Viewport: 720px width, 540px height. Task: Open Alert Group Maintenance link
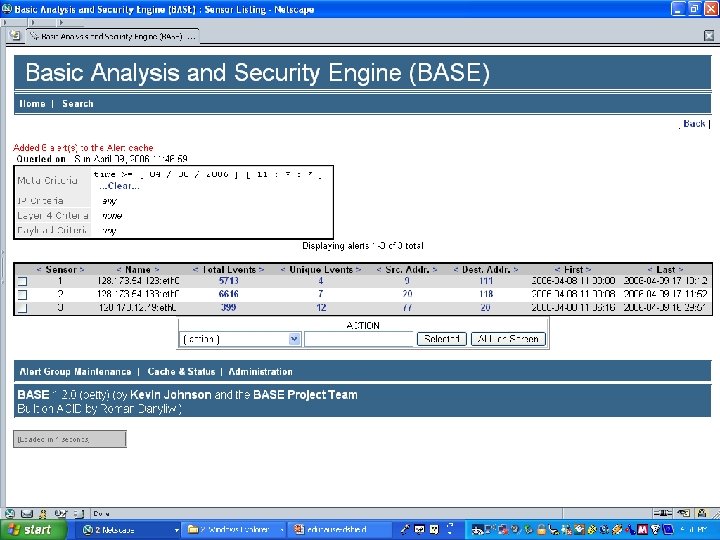(75, 371)
